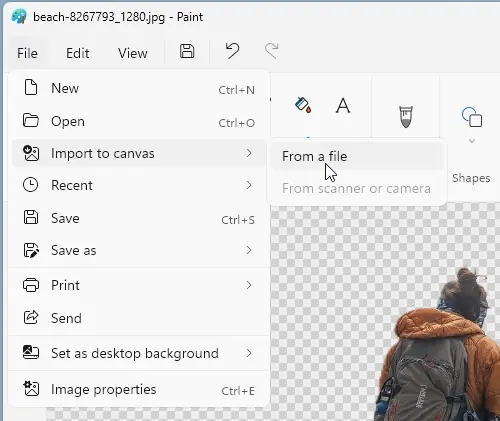
Task: Click the New document icon
Action: 31,88
